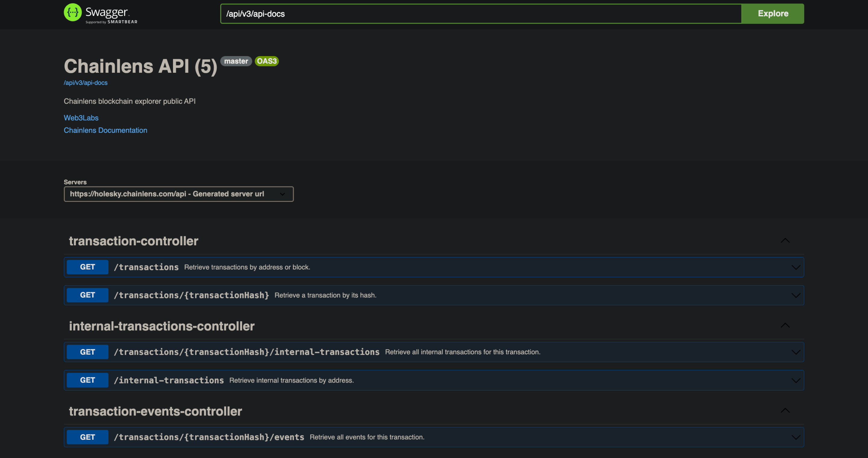Viewport: 868px width, 458px height.
Task: Collapse the transaction-controller section arrow
Action: pos(785,240)
